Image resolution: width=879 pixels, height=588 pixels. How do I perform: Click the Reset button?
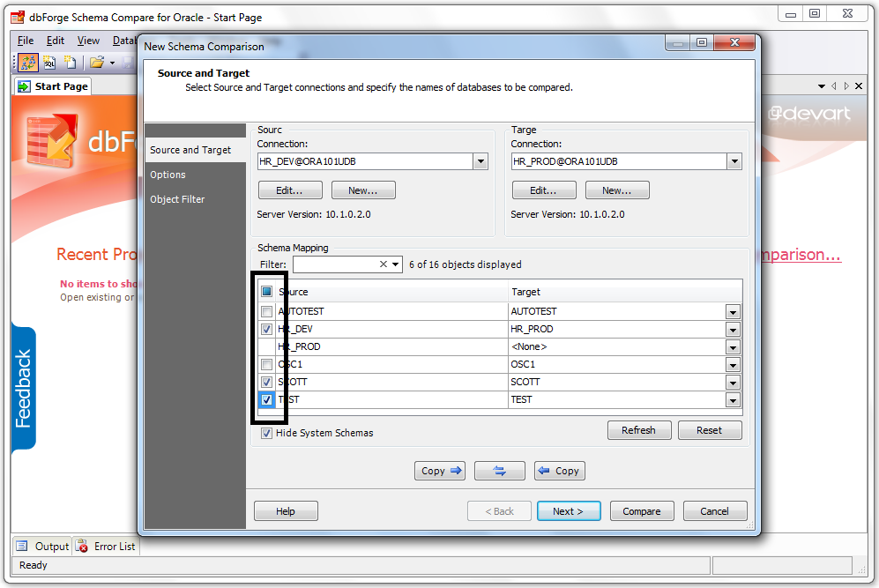[x=710, y=430]
